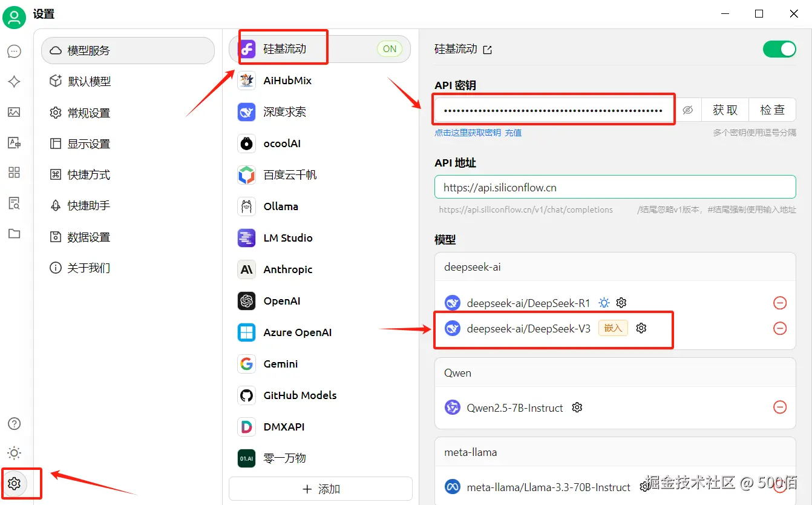This screenshot has width=812, height=505.
Task: Select the Anthropic provider
Action: [319, 269]
